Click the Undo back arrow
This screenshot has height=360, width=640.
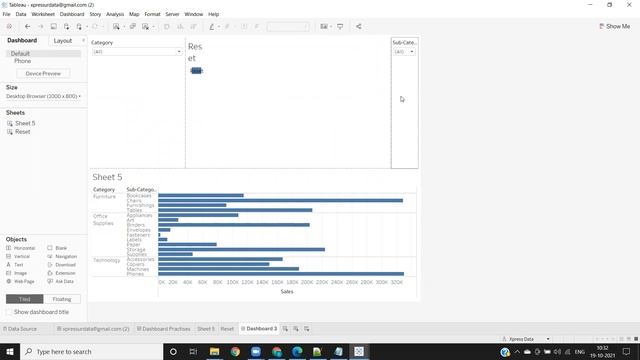pos(27,27)
